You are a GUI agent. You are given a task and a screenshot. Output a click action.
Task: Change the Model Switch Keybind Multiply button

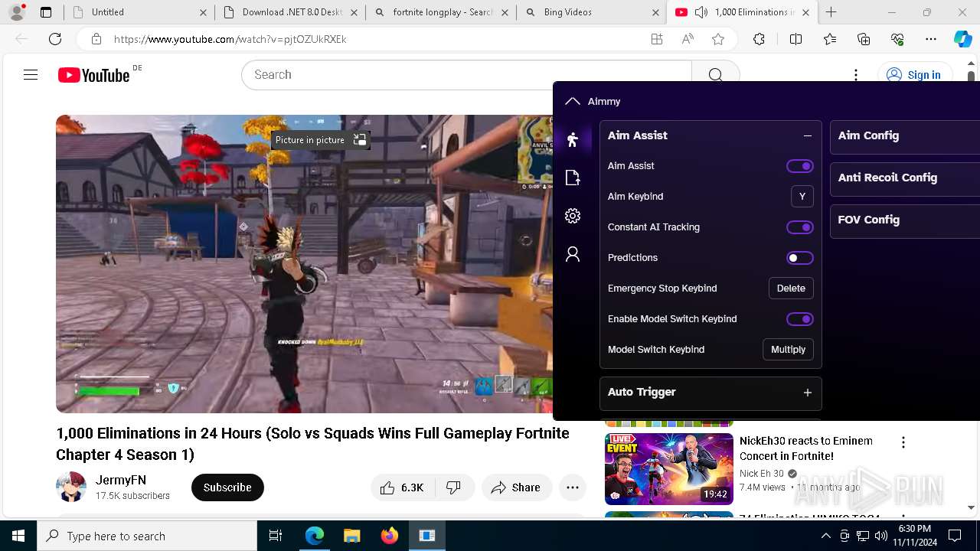(788, 350)
